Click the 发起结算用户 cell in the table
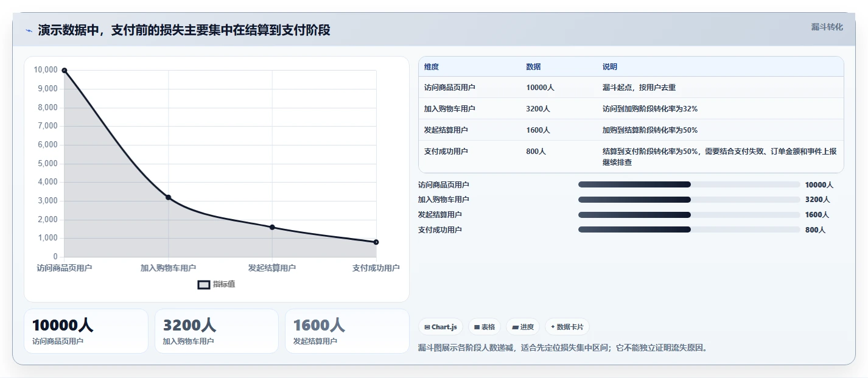The height and width of the screenshot is (378, 868). pyautogui.click(x=446, y=130)
